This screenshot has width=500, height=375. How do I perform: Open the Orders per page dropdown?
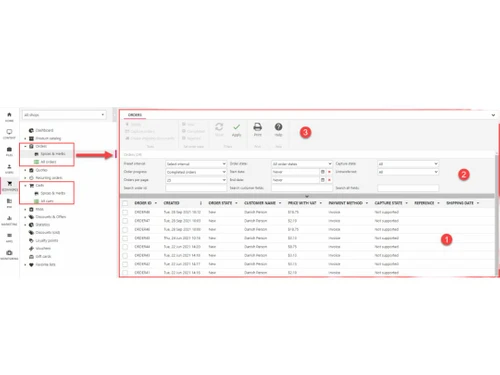(x=196, y=180)
